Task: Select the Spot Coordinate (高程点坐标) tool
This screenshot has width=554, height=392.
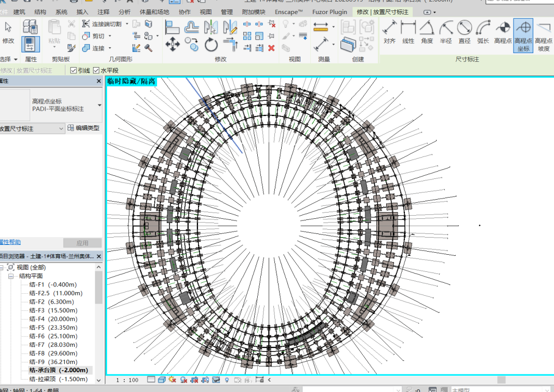Action: pyautogui.click(x=523, y=36)
